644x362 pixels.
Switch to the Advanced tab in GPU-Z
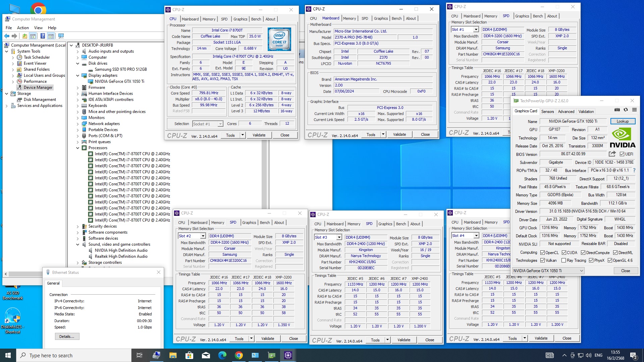click(x=566, y=111)
